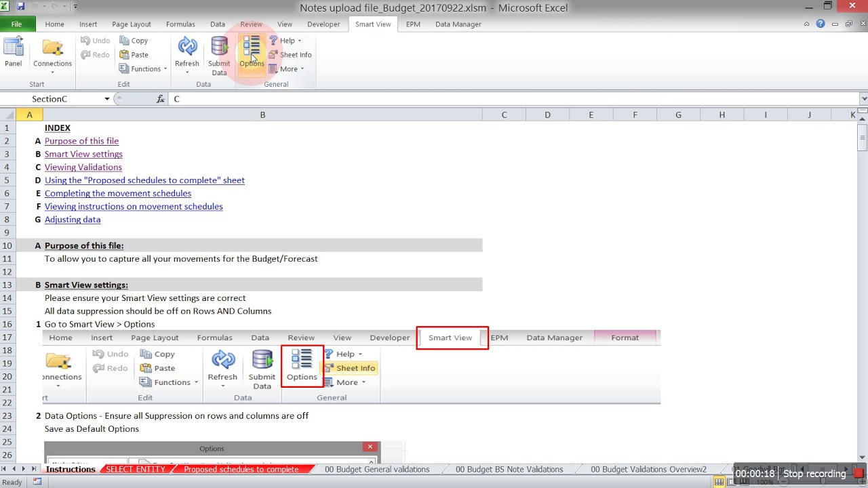
Task: Expand the formula bar with the chevron
Action: coord(863,99)
